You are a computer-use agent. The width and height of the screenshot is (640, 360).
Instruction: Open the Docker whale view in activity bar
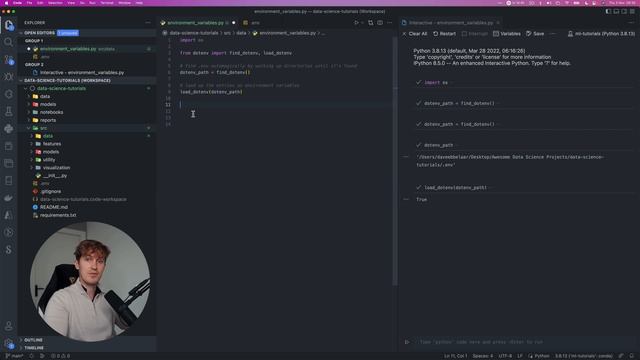[x=9, y=198]
